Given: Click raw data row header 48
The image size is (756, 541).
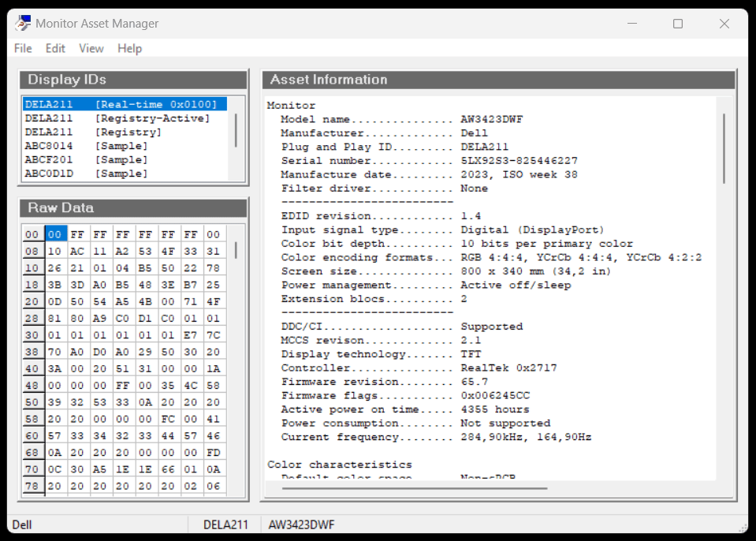Looking at the screenshot, I should click(33, 386).
